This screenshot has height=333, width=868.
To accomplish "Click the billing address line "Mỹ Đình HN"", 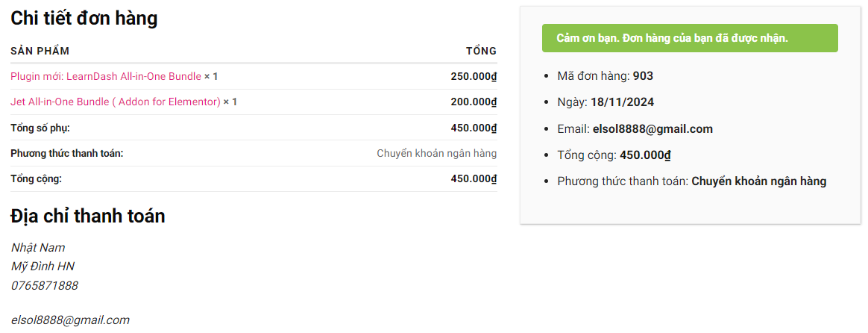I will [43, 267].
